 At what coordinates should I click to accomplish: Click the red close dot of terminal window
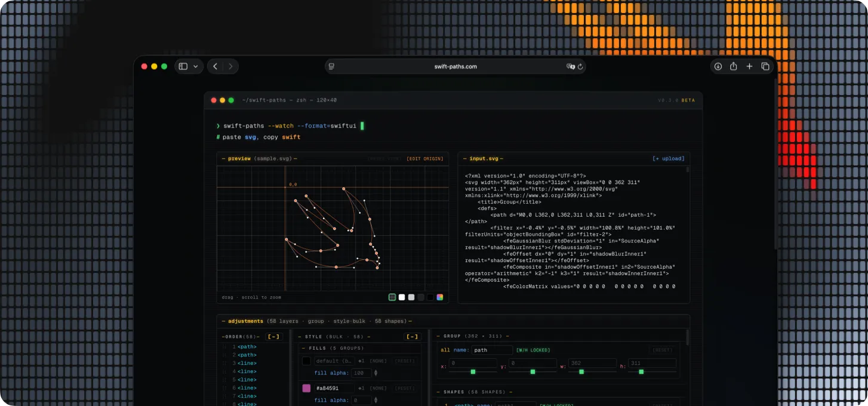pos(214,100)
